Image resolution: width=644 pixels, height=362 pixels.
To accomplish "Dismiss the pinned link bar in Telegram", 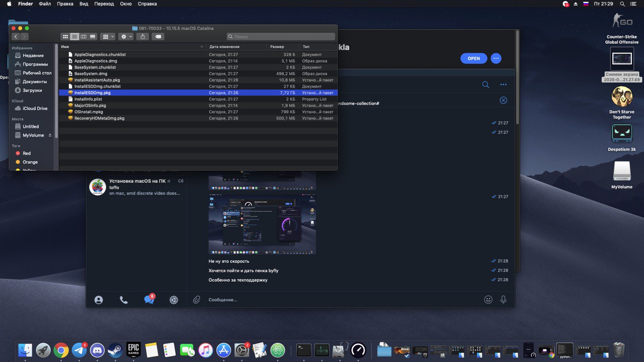I will tap(503, 101).
